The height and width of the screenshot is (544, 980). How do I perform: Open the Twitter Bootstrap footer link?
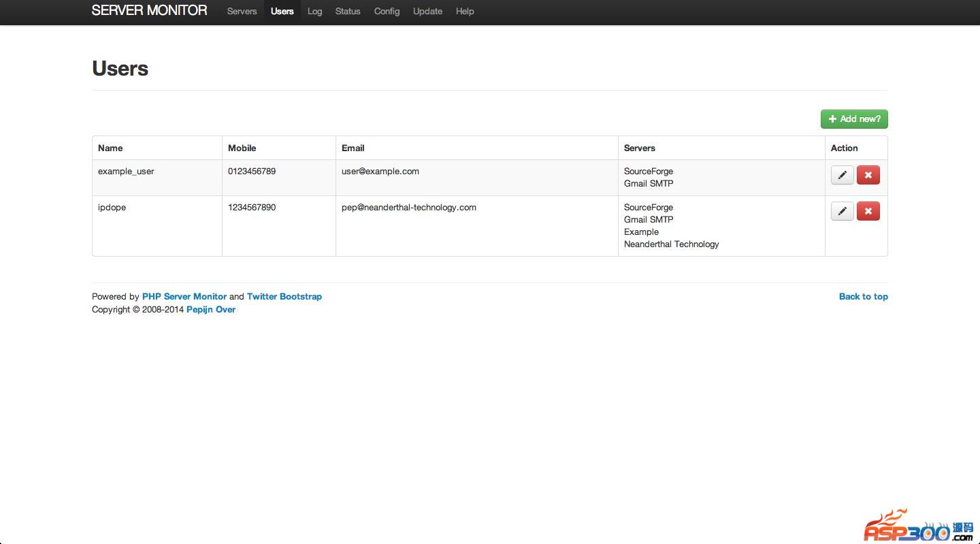point(284,297)
